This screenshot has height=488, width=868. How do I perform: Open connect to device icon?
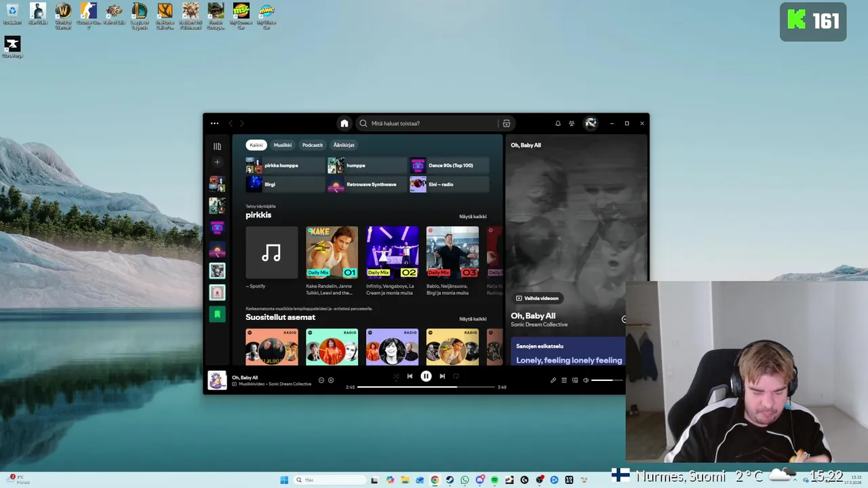(x=575, y=380)
